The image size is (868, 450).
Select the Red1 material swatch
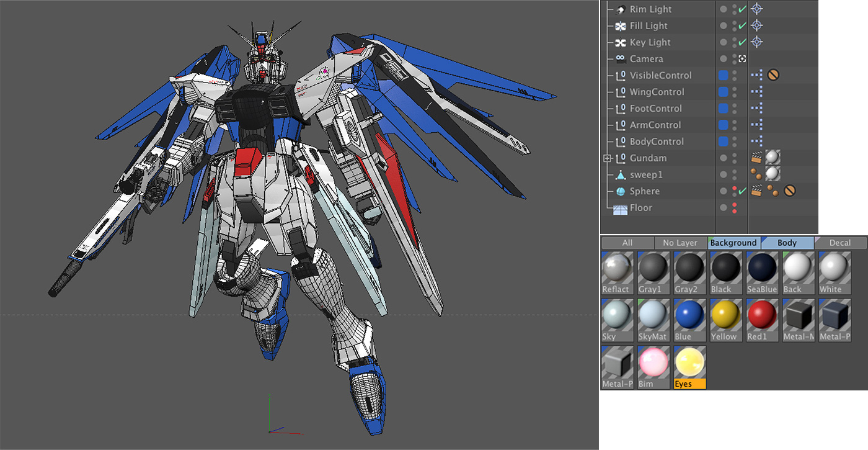(x=762, y=317)
